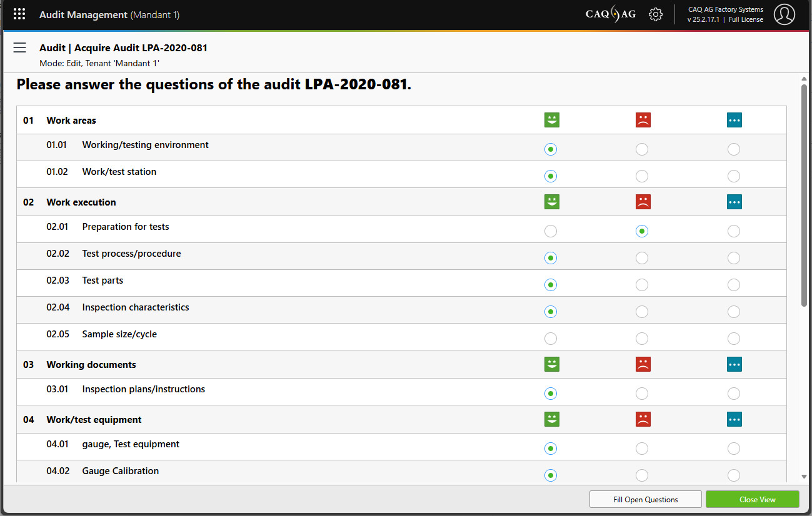Open the settings gear icon
The image size is (812, 516).
[655, 14]
